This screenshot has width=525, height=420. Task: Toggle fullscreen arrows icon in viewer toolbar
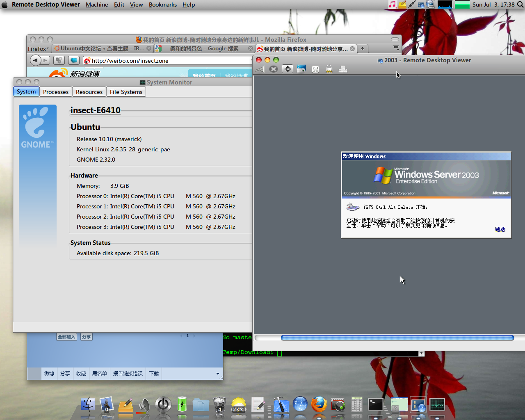click(x=288, y=69)
